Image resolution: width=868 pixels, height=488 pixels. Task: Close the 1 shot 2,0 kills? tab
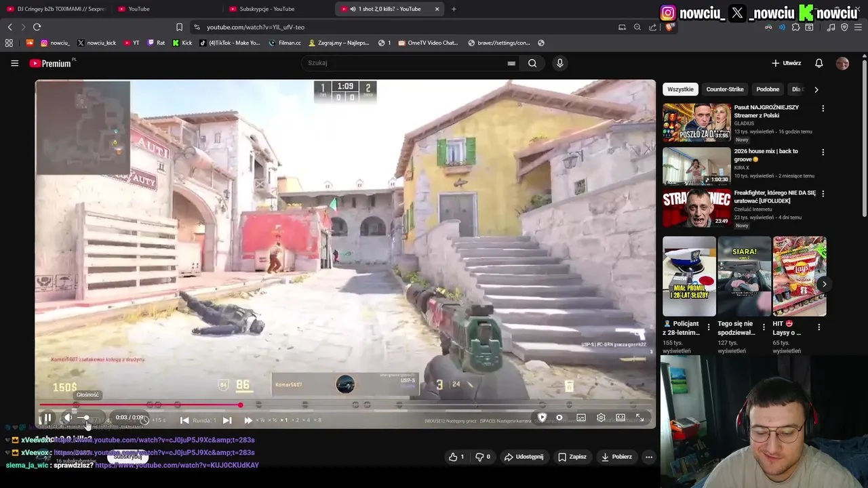[437, 9]
